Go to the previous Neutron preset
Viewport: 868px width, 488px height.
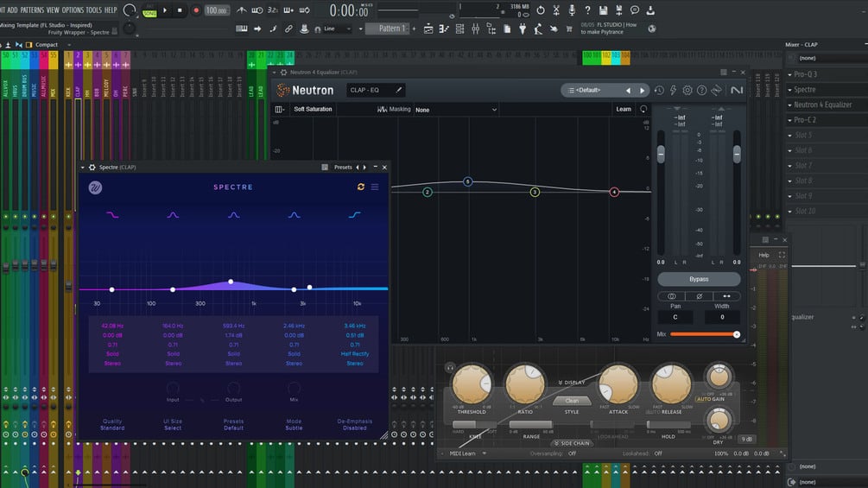[x=628, y=90]
